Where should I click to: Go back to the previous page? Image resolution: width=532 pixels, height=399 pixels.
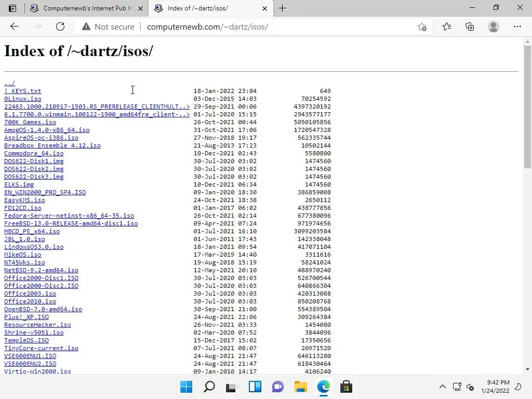click(14, 26)
